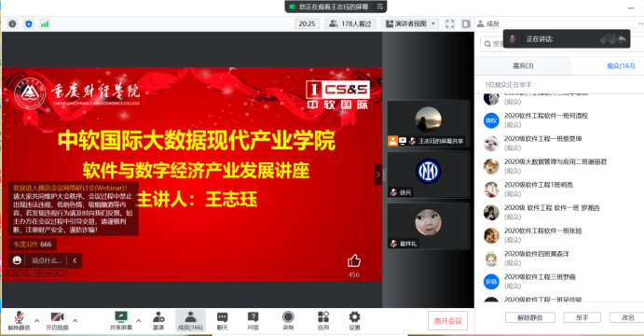Switch to the 观众(163) tab
The height and width of the screenshot is (336, 644).
[620, 66]
